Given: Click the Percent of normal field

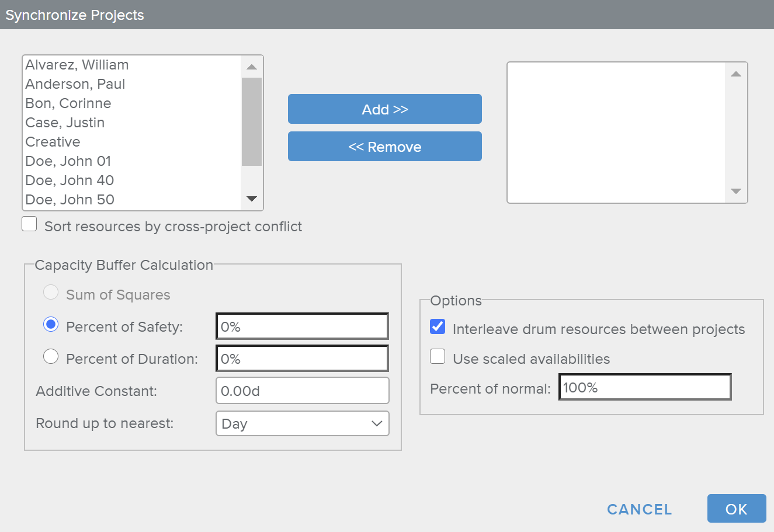Looking at the screenshot, I should click(644, 387).
